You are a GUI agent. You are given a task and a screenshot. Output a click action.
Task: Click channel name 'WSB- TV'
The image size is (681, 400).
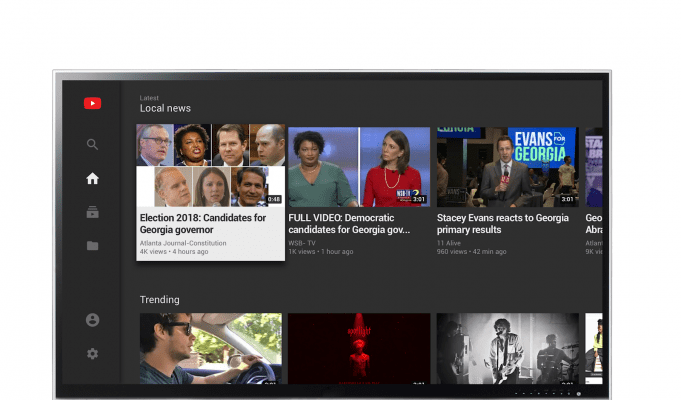click(302, 243)
